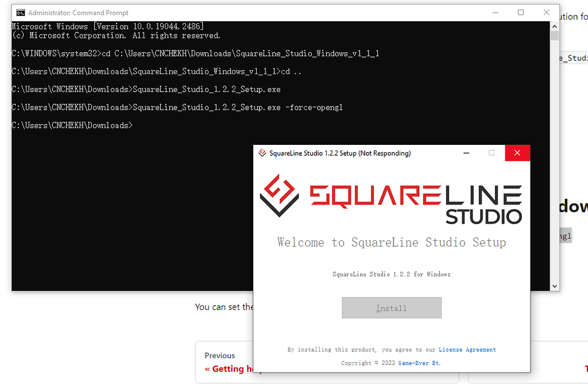Screen dimensions: 588x388
Task: Click the Welcome to SquareLine Studio Setup heading
Action: 392,242
